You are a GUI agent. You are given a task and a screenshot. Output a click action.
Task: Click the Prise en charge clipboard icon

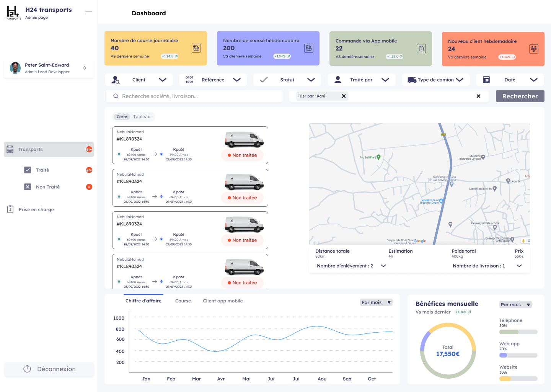10,209
